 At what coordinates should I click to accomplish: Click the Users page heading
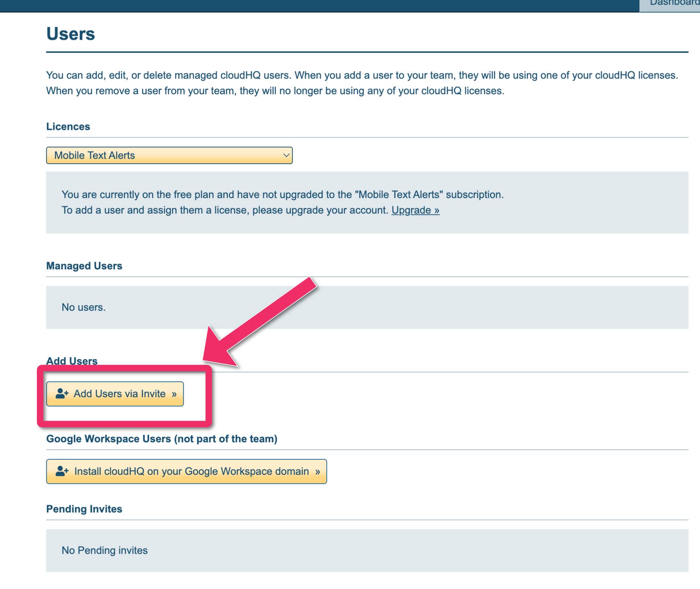[x=71, y=34]
